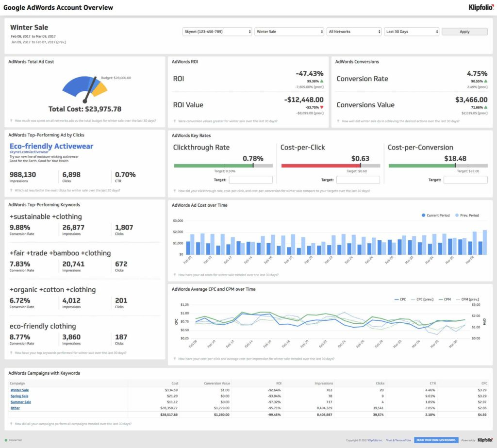The width and height of the screenshot is (497, 448).
Task: Click the lightbulb icon under Total Cost
Action: [x=12, y=121]
